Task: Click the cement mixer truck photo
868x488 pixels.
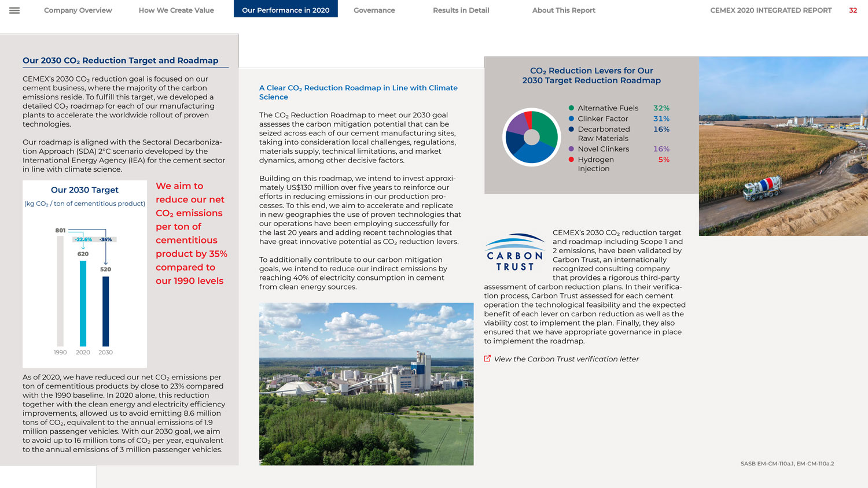Action: point(783,146)
